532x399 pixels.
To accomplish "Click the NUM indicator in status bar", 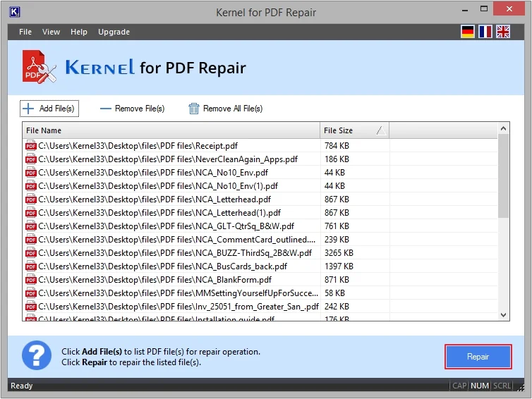I will click(480, 386).
